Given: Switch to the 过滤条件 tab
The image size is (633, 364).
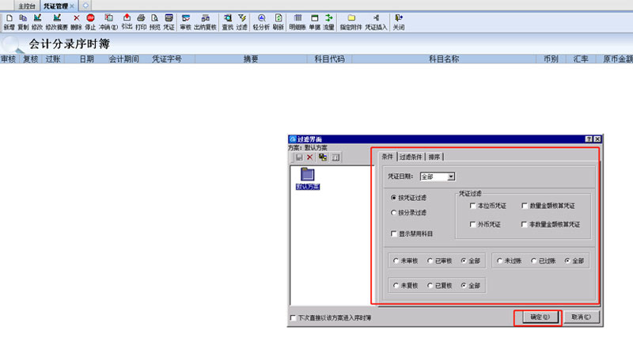Looking at the screenshot, I should click(x=412, y=157).
